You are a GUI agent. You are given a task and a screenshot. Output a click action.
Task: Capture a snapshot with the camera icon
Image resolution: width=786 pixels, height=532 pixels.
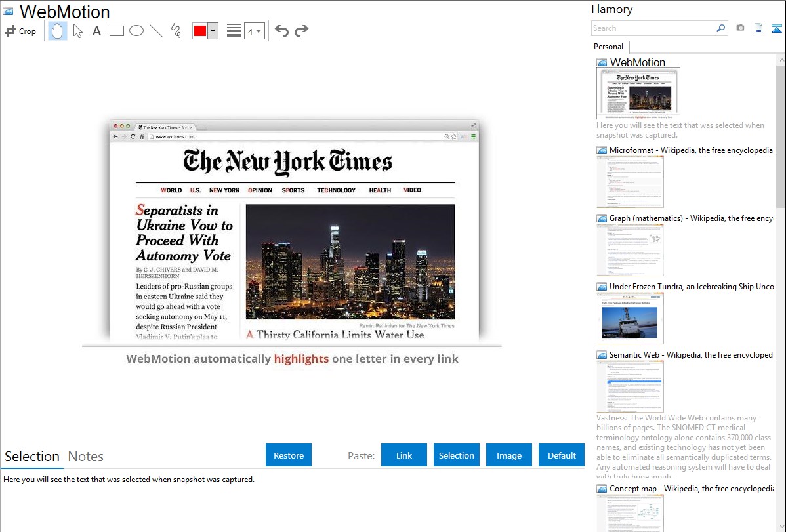pos(740,28)
